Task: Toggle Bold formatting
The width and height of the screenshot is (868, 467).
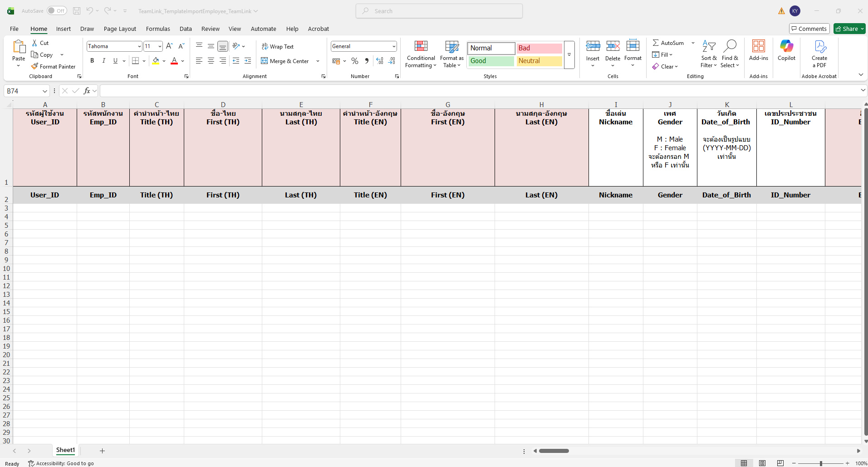Action: pos(92,61)
